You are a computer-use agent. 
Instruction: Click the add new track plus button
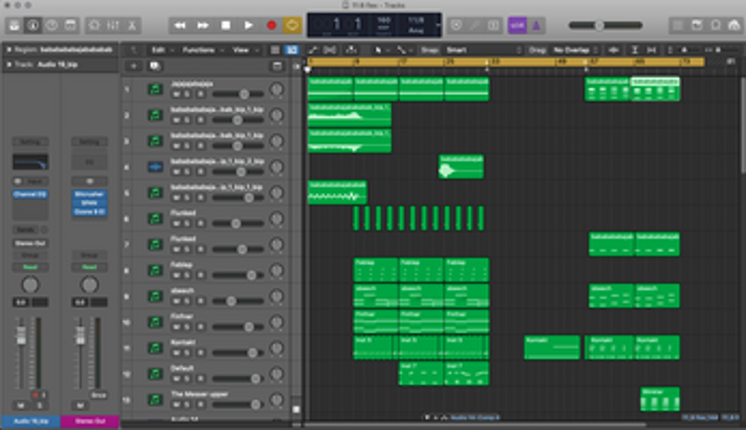point(134,66)
